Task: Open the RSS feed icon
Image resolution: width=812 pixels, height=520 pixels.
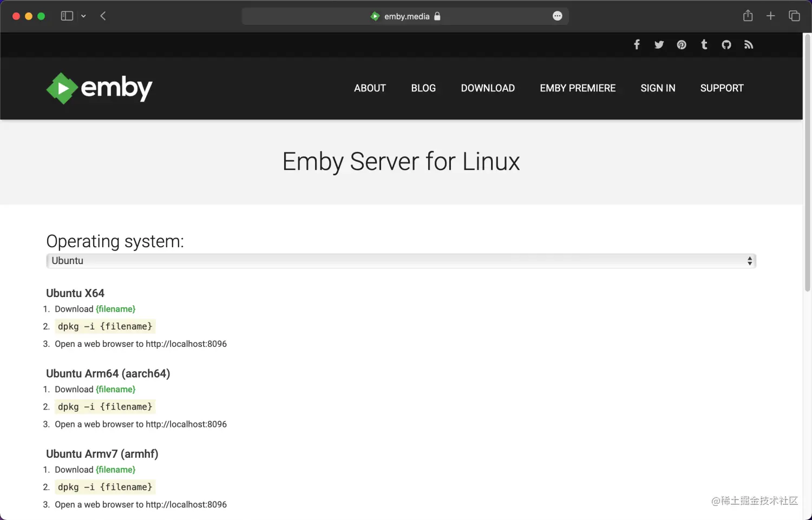Action: tap(749, 44)
